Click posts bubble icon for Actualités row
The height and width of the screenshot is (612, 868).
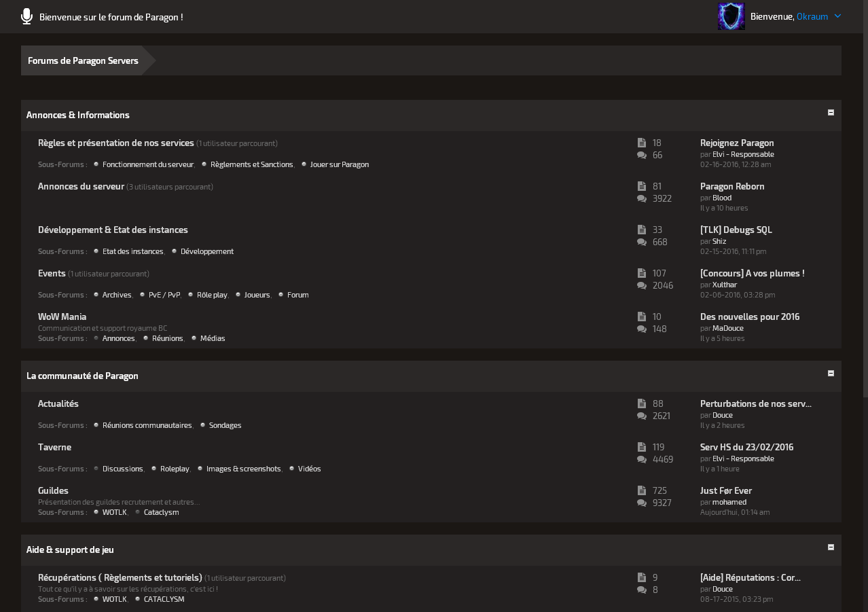coord(642,416)
